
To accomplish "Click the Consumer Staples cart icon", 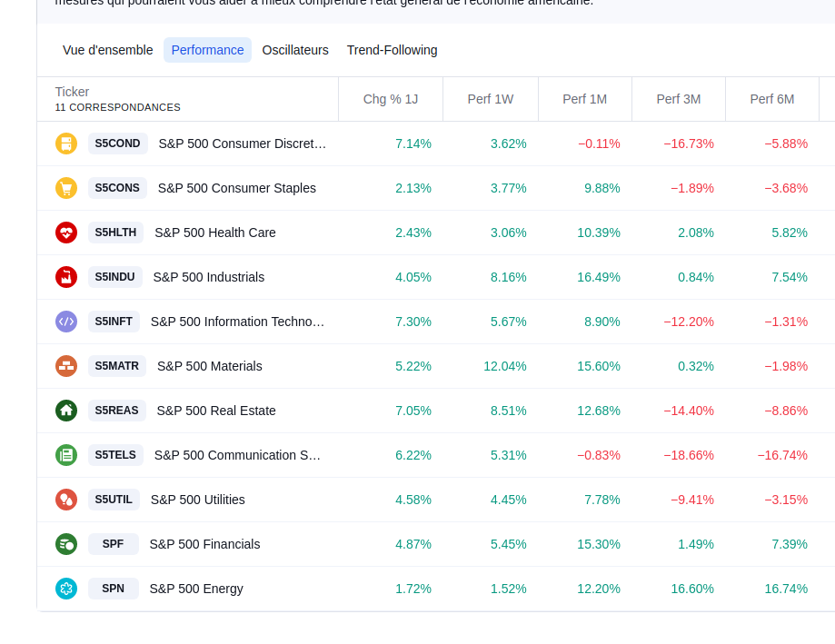I will [66, 188].
